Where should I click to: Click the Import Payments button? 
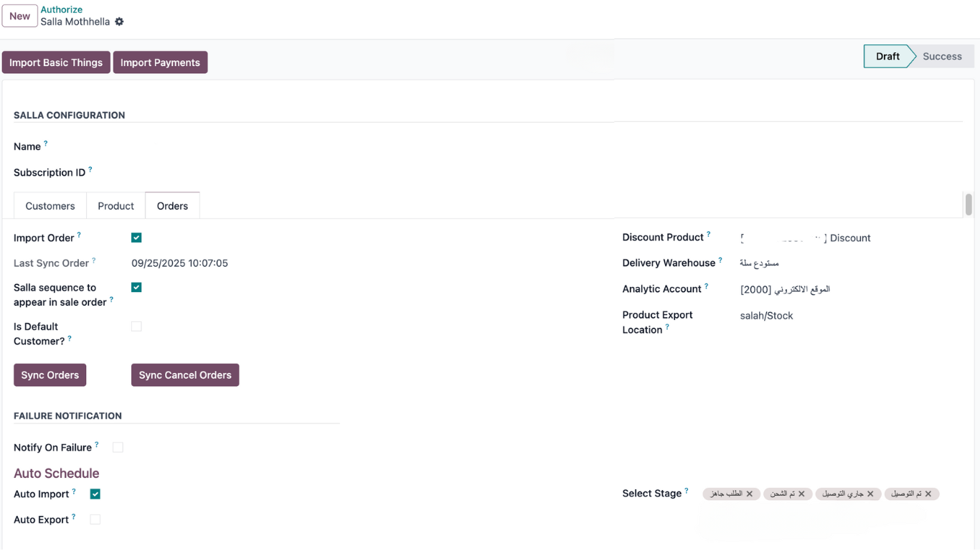160,62
